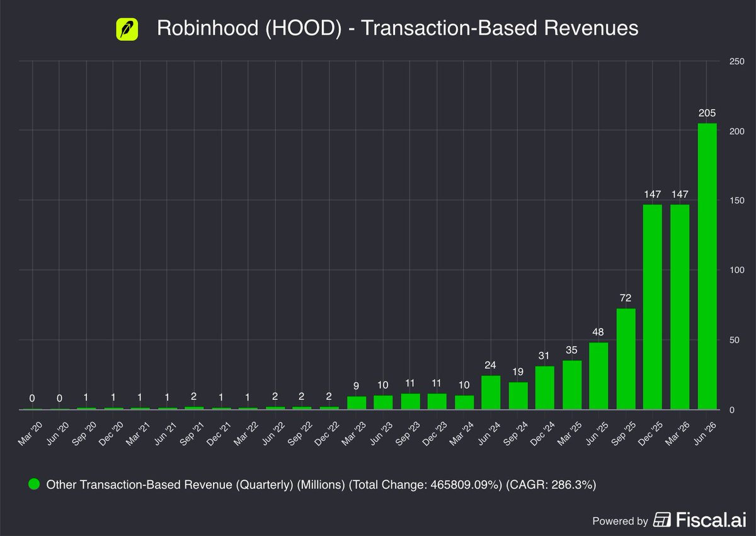Select the Sep '24 bar labeled 19

pyautogui.click(x=518, y=395)
